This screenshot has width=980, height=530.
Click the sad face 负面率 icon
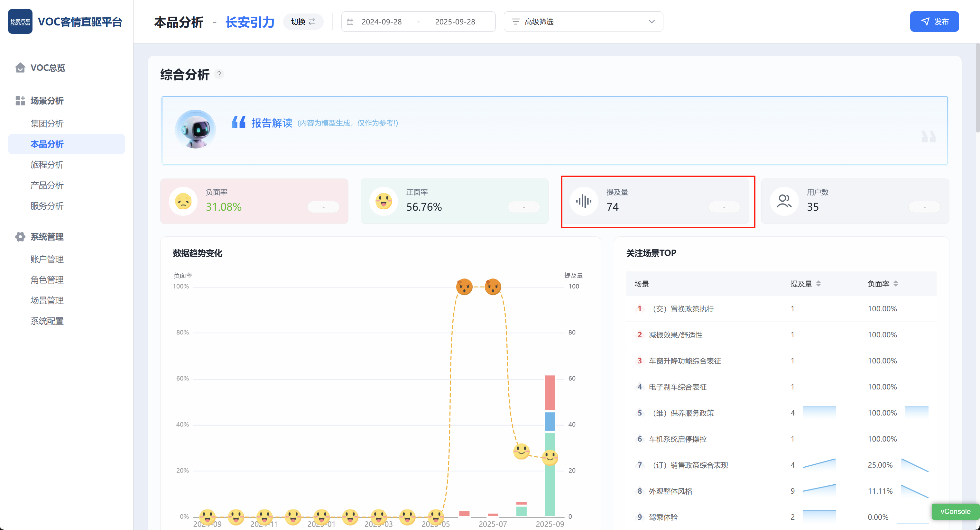pyautogui.click(x=183, y=201)
